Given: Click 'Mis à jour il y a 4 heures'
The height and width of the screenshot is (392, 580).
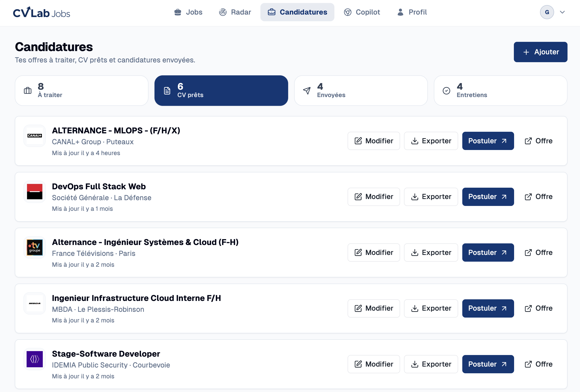Looking at the screenshot, I should click(x=86, y=153).
